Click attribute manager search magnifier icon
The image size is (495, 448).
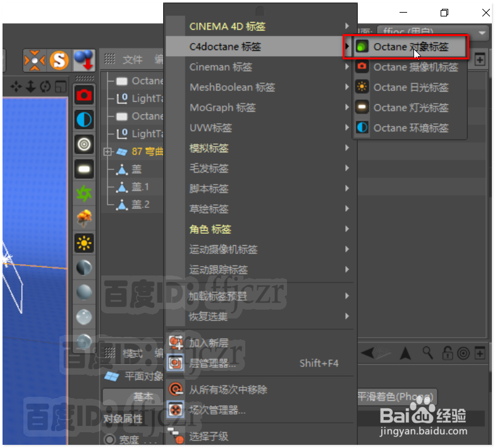pyautogui.click(x=428, y=353)
